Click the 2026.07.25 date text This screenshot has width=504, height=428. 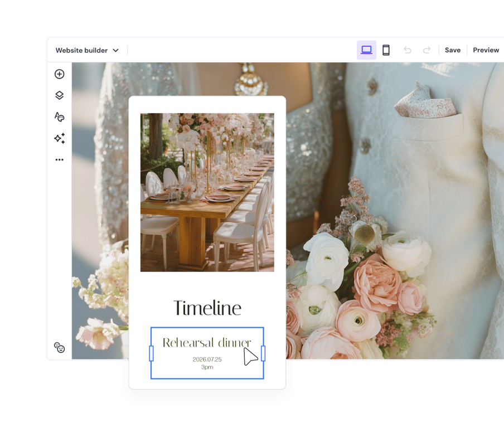207,359
